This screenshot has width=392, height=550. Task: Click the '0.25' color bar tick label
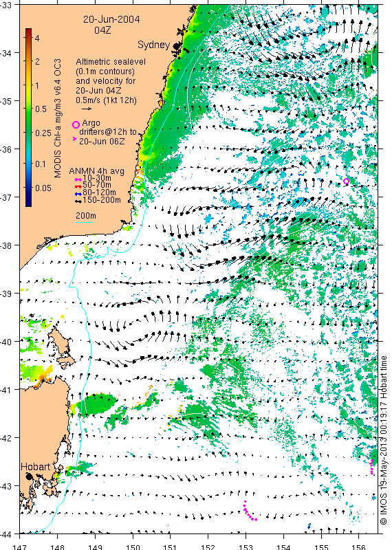click(43, 133)
